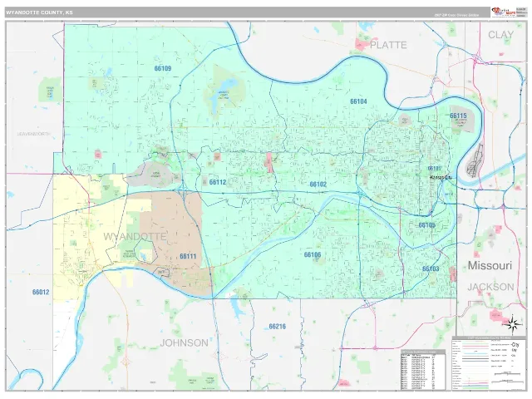This screenshot has height=399, width=532.
Task: Select ZIP code label 66115
Action: pyautogui.click(x=458, y=116)
